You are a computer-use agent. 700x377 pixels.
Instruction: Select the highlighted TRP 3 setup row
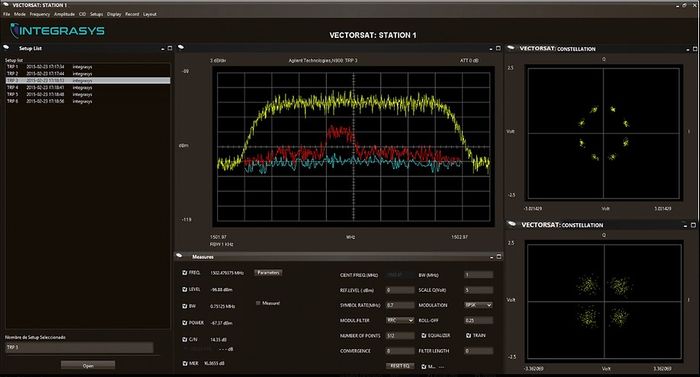(88, 80)
